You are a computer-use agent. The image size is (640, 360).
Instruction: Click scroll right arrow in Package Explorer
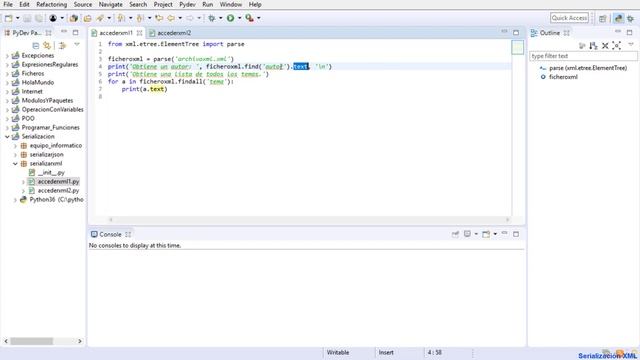coord(80,341)
